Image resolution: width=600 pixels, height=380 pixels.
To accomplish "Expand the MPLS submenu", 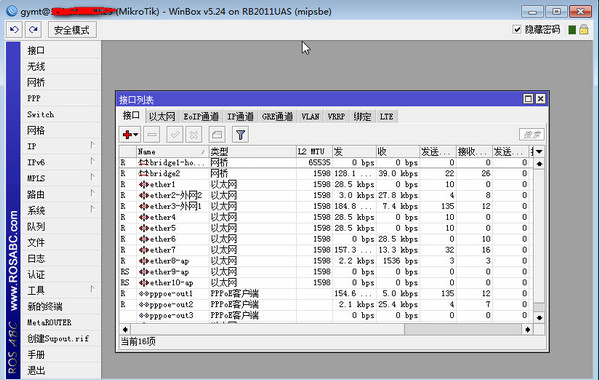I will click(61, 178).
